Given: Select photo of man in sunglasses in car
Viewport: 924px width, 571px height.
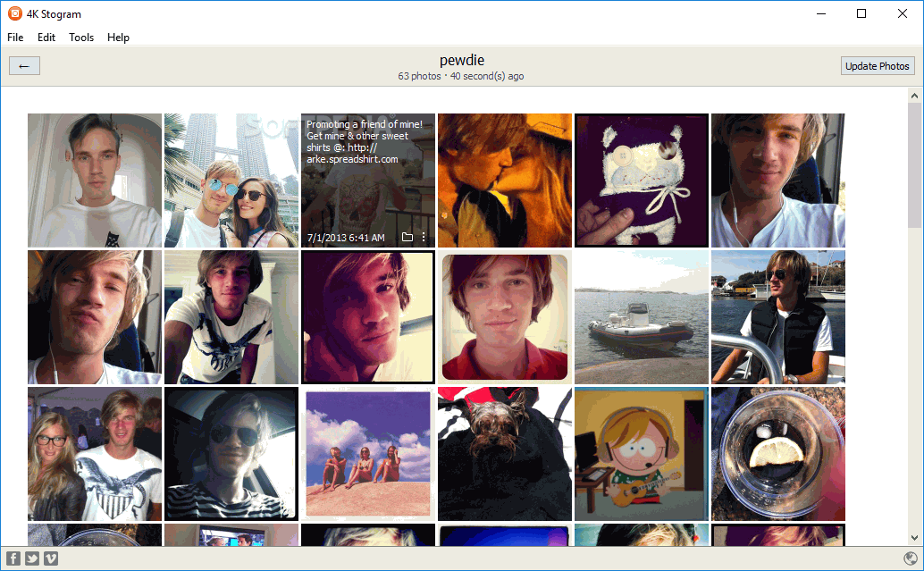Looking at the screenshot, I should [x=231, y=454].
